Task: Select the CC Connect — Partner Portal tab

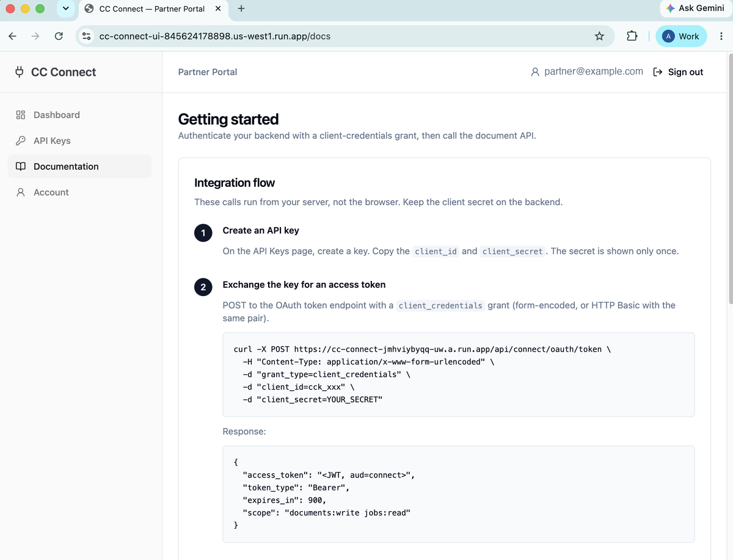Action: point(153,9)
